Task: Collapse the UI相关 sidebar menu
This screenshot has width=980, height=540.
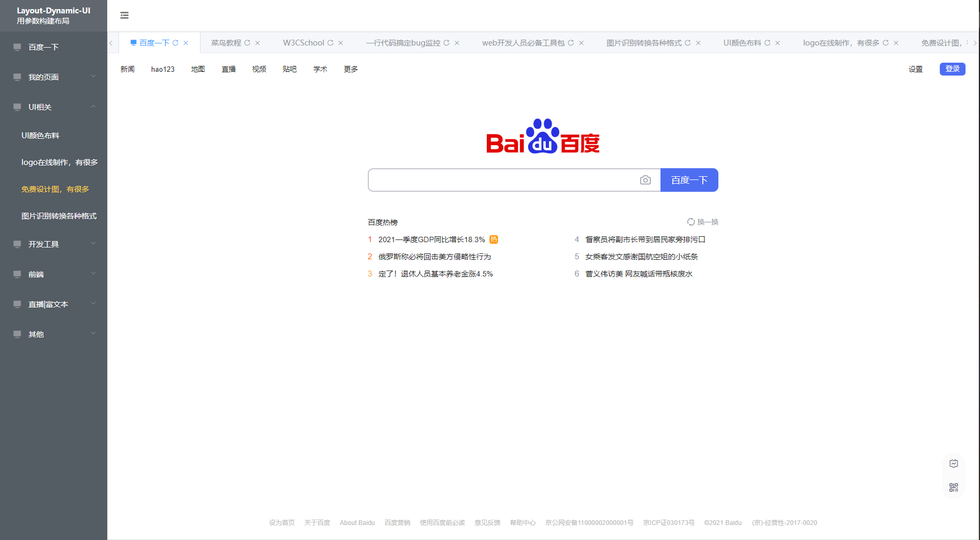Action: (54, 107)
